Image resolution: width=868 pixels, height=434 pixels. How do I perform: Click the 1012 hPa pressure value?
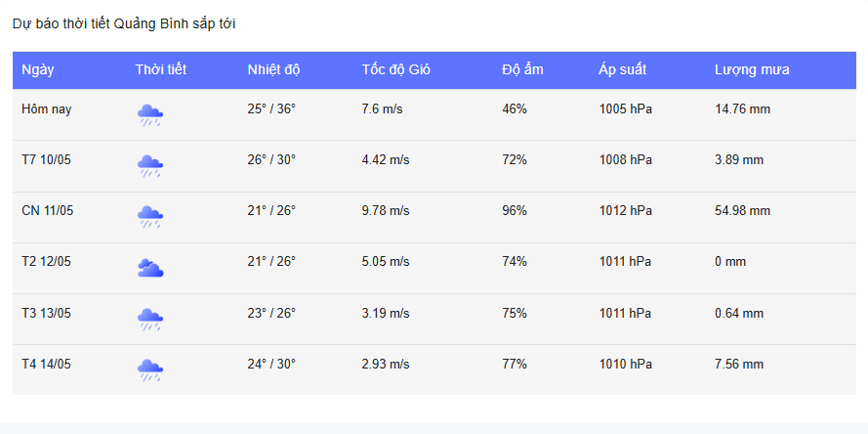point(625,210)
